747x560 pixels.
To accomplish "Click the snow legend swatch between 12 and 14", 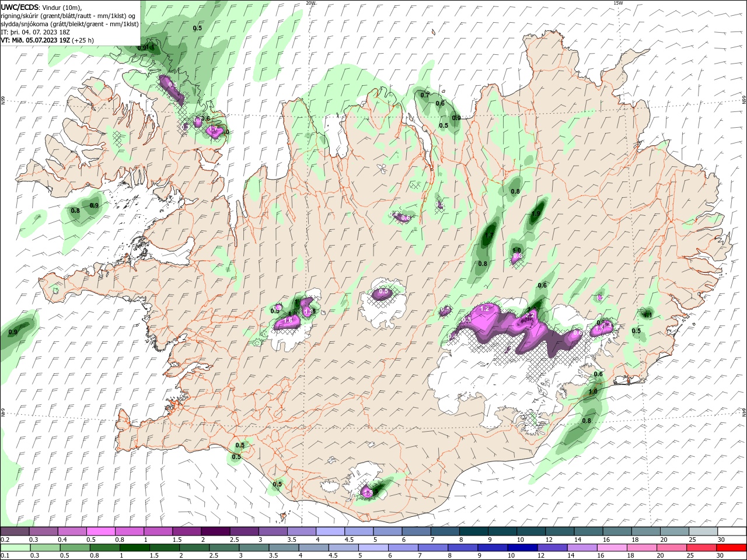I will point(560,531).
